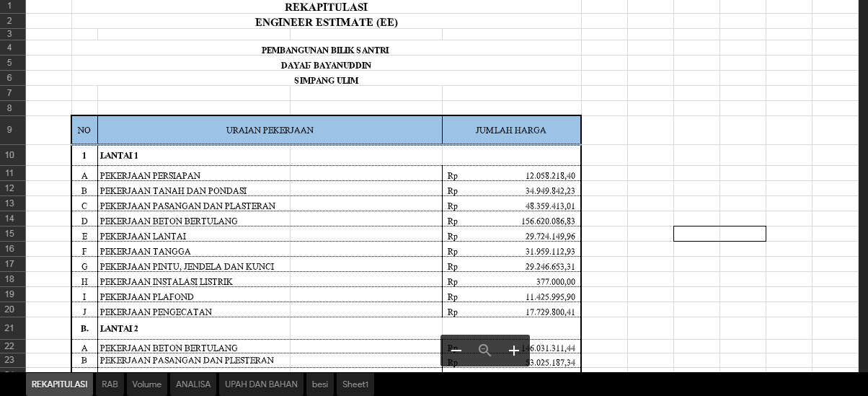Click PEKERJAAN BETON BERTULANG in row 14
This screenshot has width=868, height=396.
[x=270, y=221]
